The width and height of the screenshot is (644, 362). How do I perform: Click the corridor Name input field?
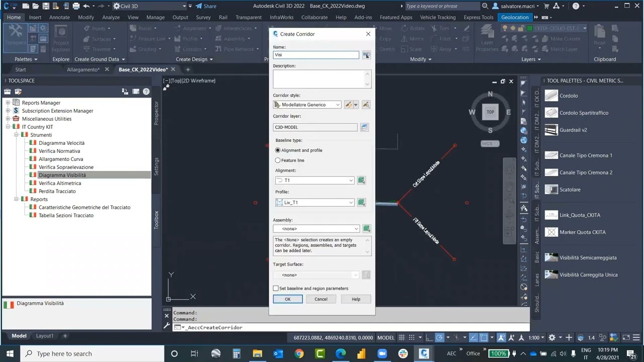pyautogui.click(x=316, y=55)
